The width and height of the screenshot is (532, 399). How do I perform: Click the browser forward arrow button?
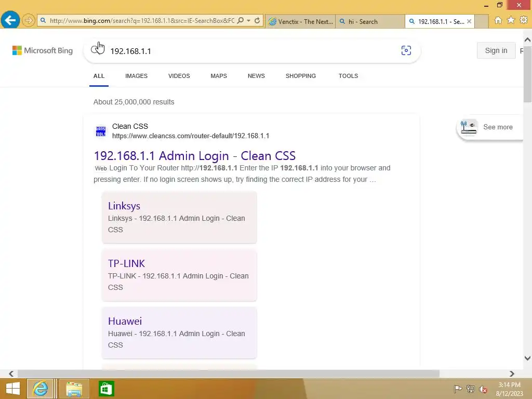click(x=29, y=20)
